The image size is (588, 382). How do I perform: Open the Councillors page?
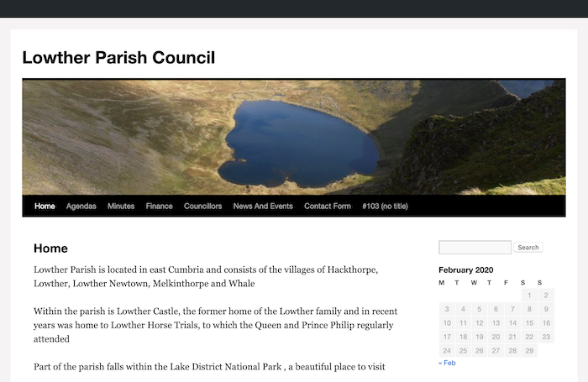(x=203, y=206)
